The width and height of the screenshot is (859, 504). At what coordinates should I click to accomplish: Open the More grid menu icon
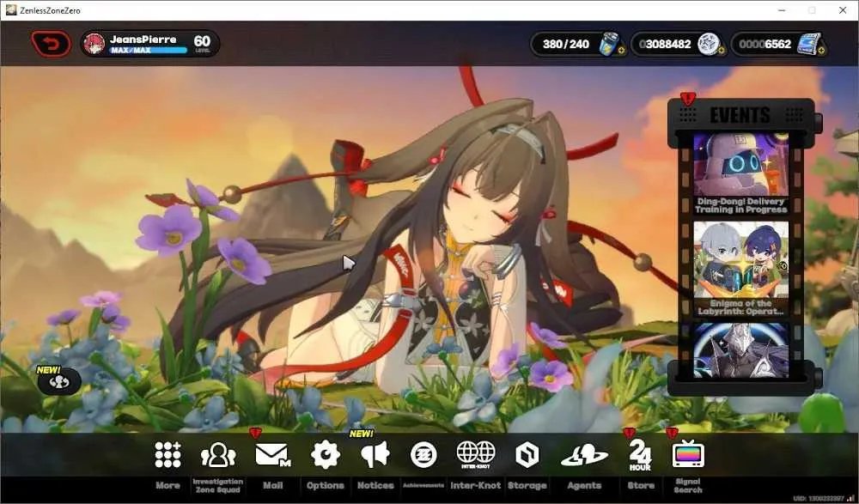168,455
